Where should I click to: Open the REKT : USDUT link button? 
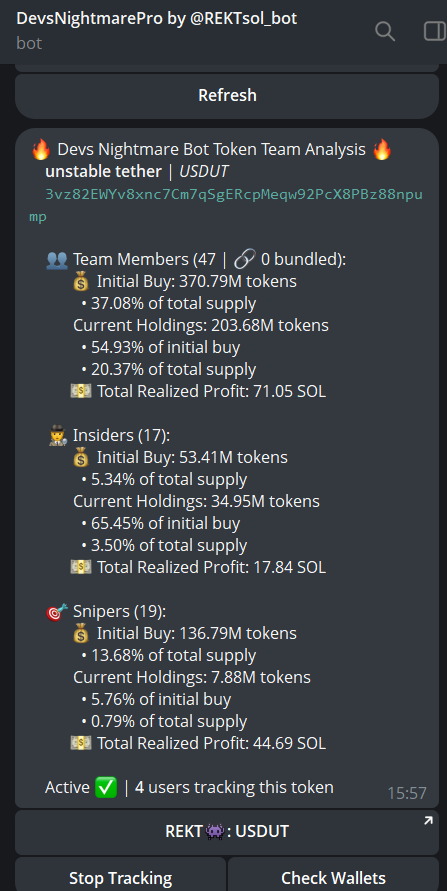pos(227,832)
